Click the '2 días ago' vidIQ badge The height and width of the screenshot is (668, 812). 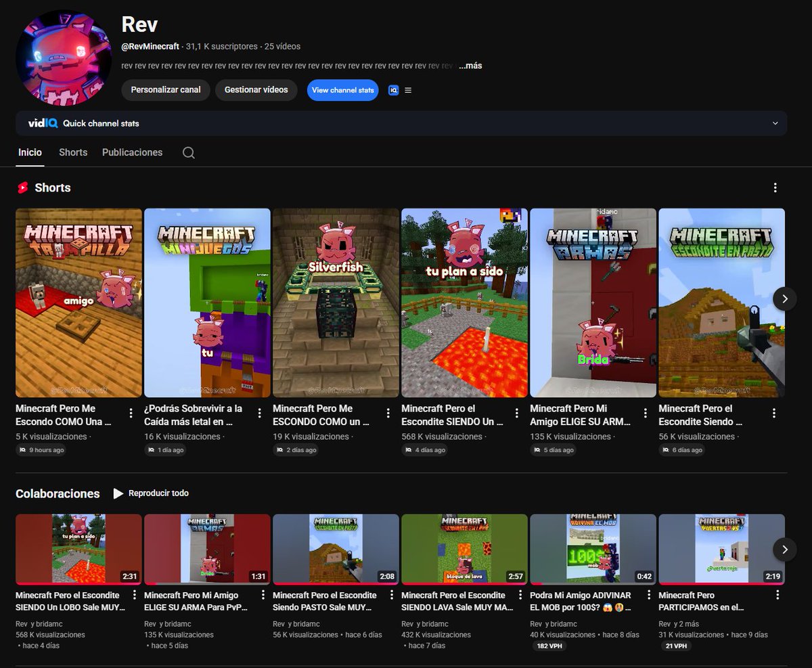point(297,450)
